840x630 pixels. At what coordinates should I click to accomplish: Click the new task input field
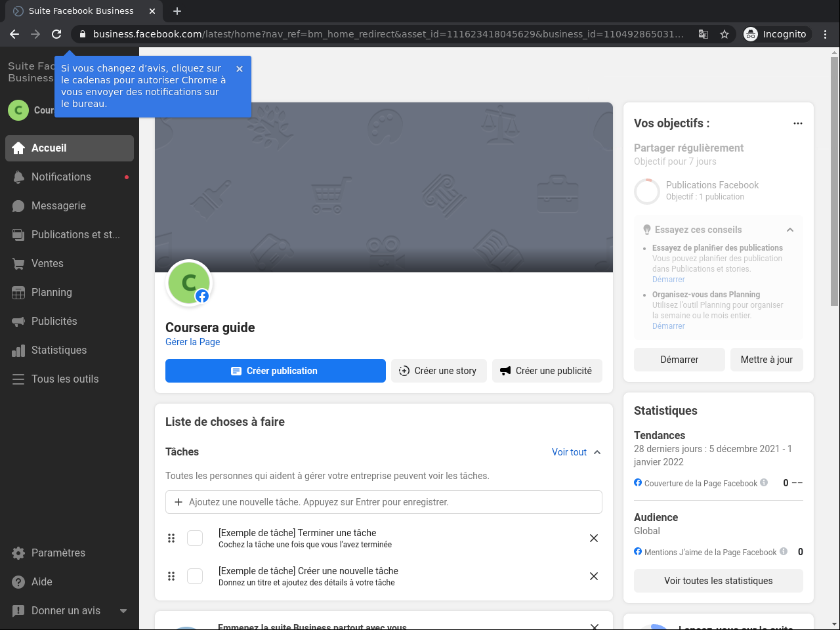(x=384, y=502)
